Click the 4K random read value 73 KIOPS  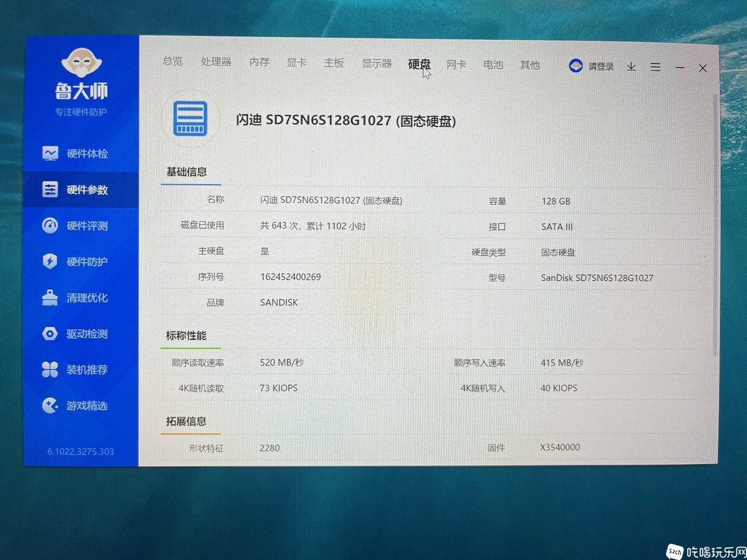(x=279, y=388)
